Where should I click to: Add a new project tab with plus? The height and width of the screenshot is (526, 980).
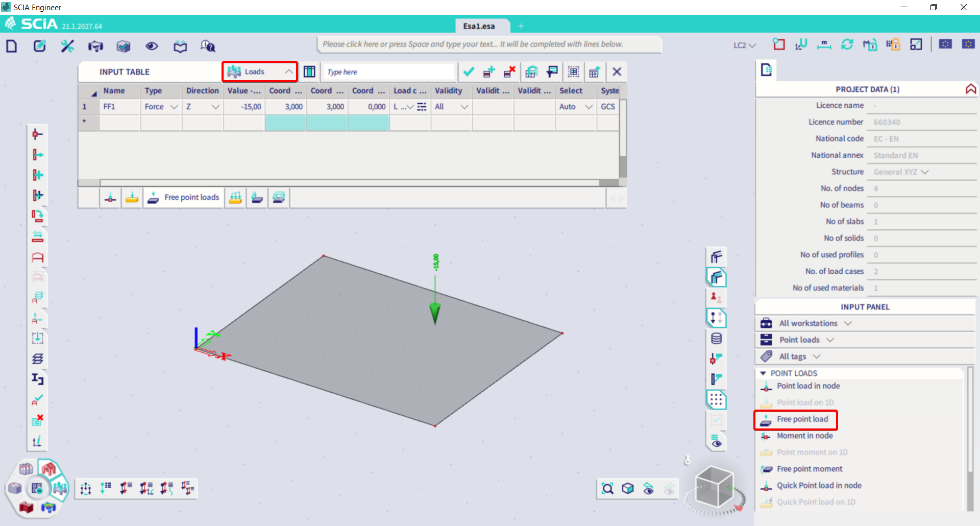coord(521,26)
